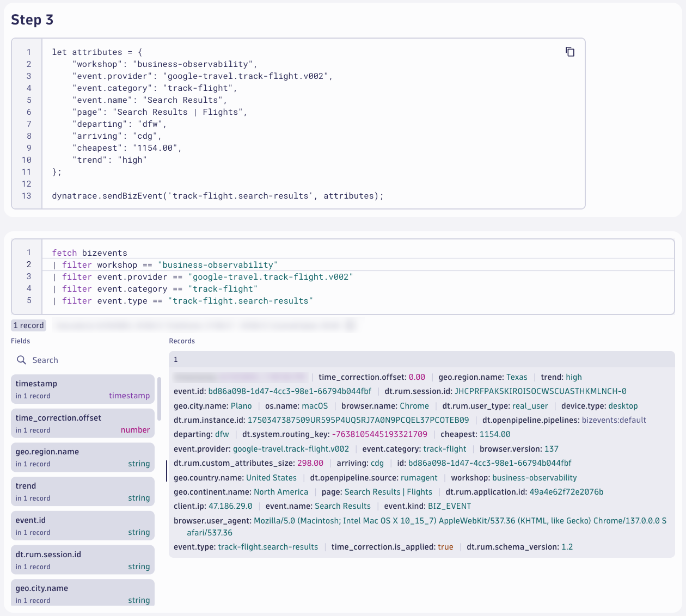Click the query line filtering event.provider

203,277
